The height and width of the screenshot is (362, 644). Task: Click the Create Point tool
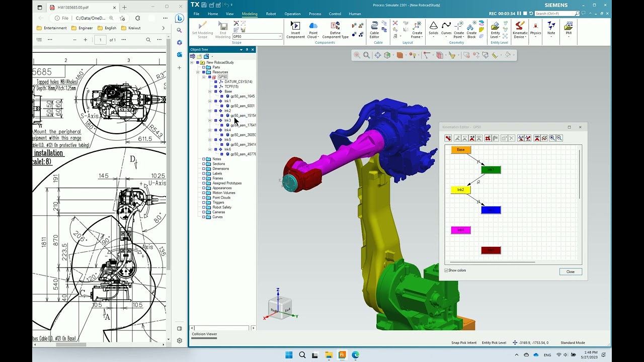459,30
